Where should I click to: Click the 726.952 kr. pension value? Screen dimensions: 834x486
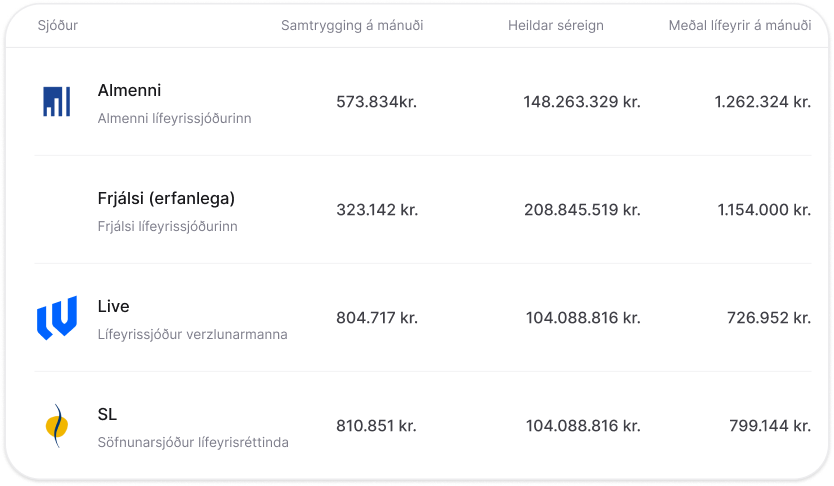[x=768, y=318]
